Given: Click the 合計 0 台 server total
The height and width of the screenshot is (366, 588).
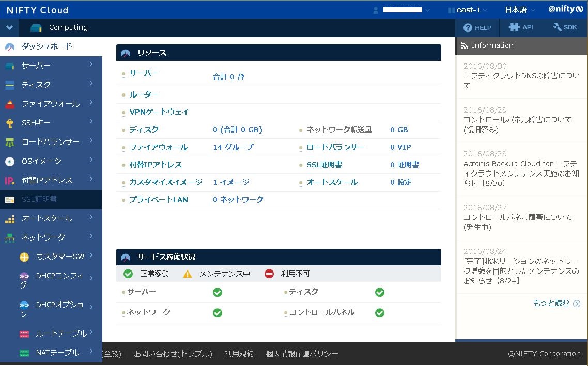Looking at the screenshot, I should [228, 77].
